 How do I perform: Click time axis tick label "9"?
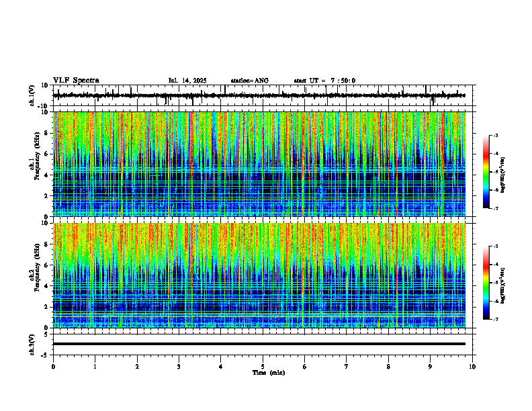430,367
